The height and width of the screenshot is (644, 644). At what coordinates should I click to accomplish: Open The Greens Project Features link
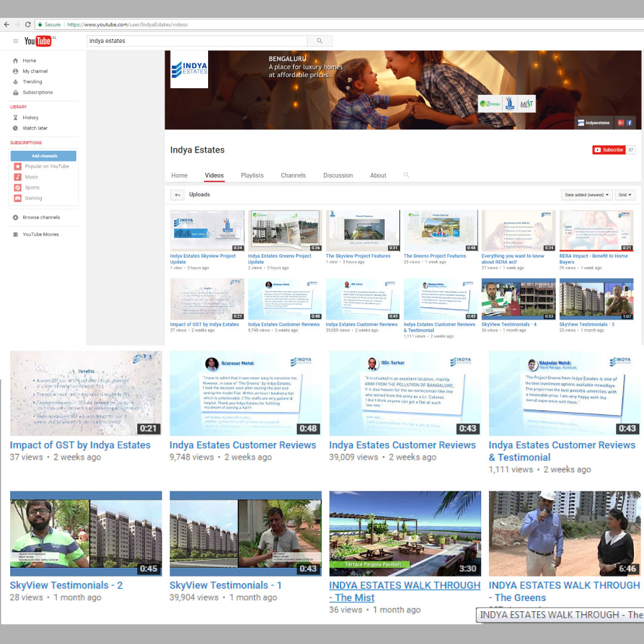point(435,256)
